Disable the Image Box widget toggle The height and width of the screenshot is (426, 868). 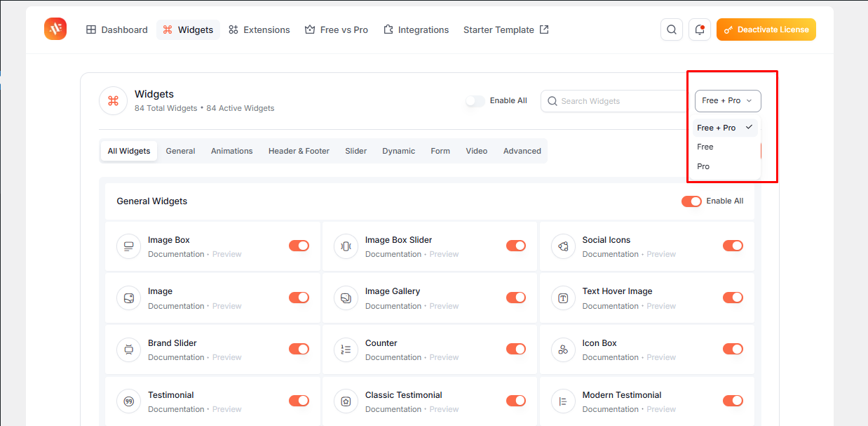pyautogui.click(x=299, y=246)
